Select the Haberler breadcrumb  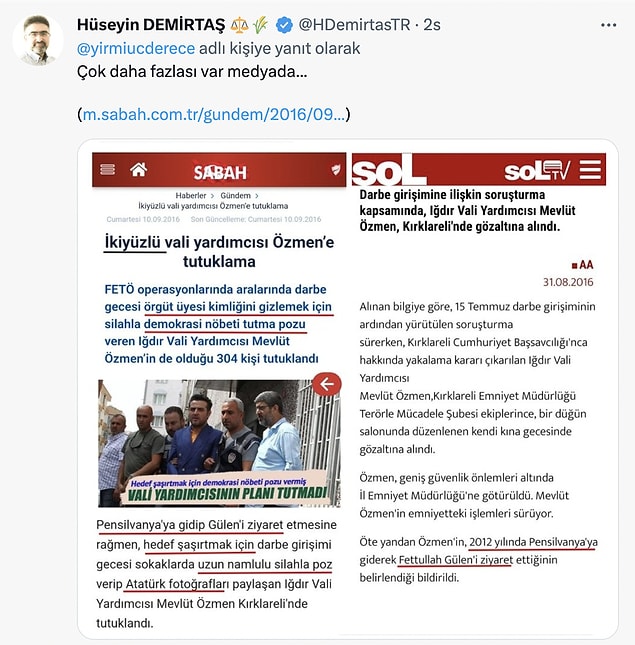click(191, 195)
